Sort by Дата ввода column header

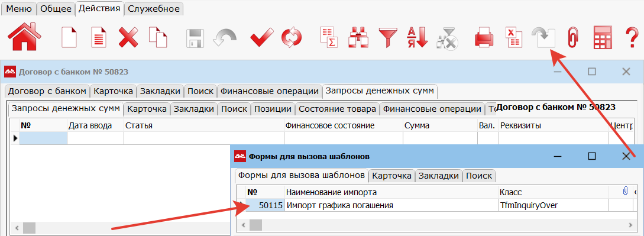[x=95, y=126]
